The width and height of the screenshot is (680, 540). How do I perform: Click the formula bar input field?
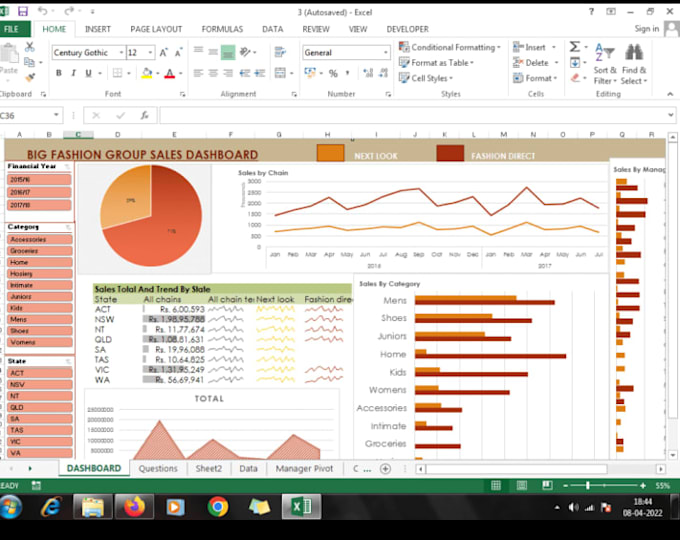pos(413,115)
